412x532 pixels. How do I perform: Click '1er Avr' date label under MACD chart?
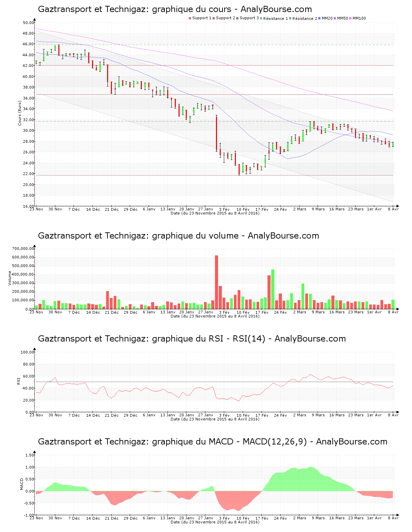[x=374, y=518]
